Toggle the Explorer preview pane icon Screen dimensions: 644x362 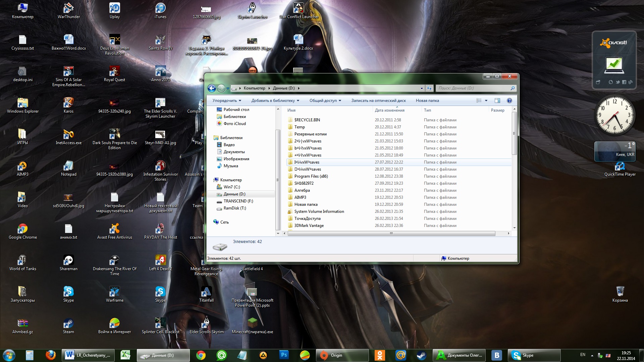[x=497, y=101]
